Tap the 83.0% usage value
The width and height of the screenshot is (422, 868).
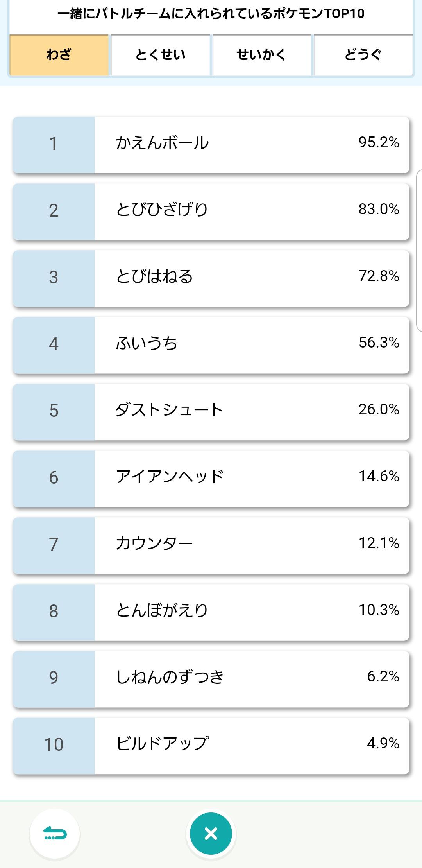(x=379, y=209)
